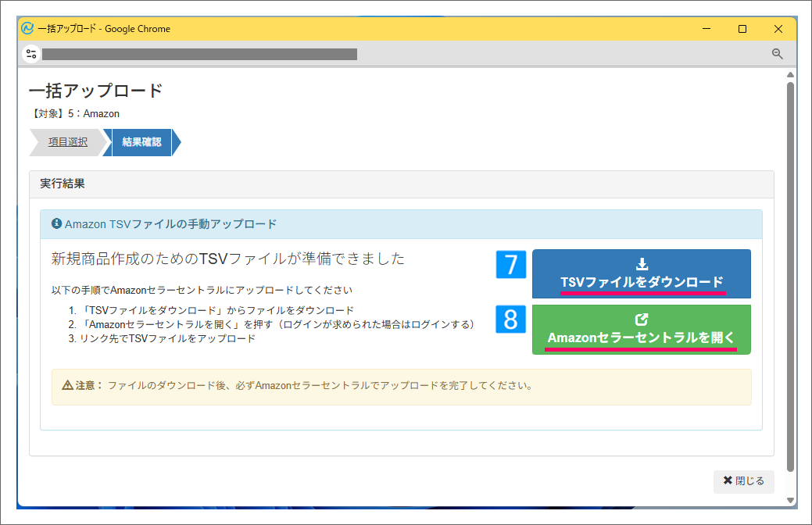Click instruction step 2 about opening Seller Central
This screenshot has width=812, height=525.
271,325
